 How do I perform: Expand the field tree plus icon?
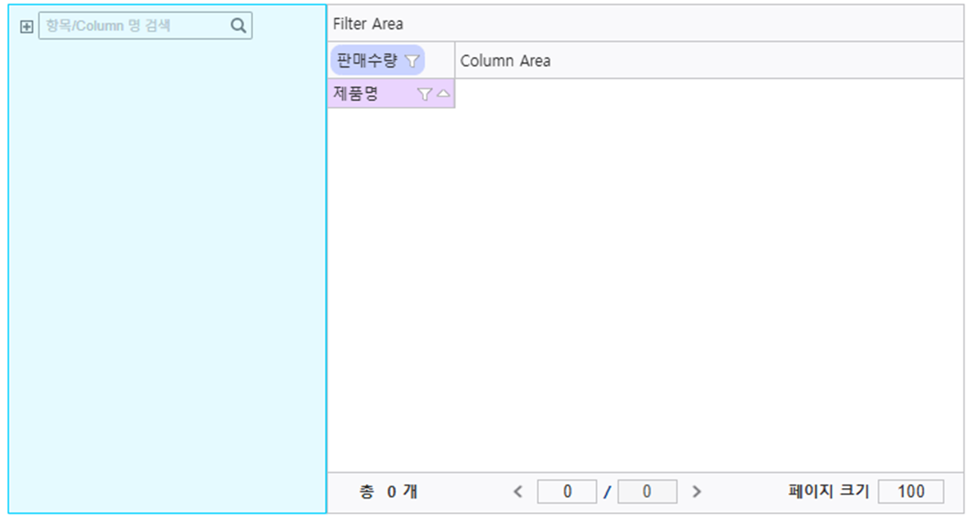(26, 26)
